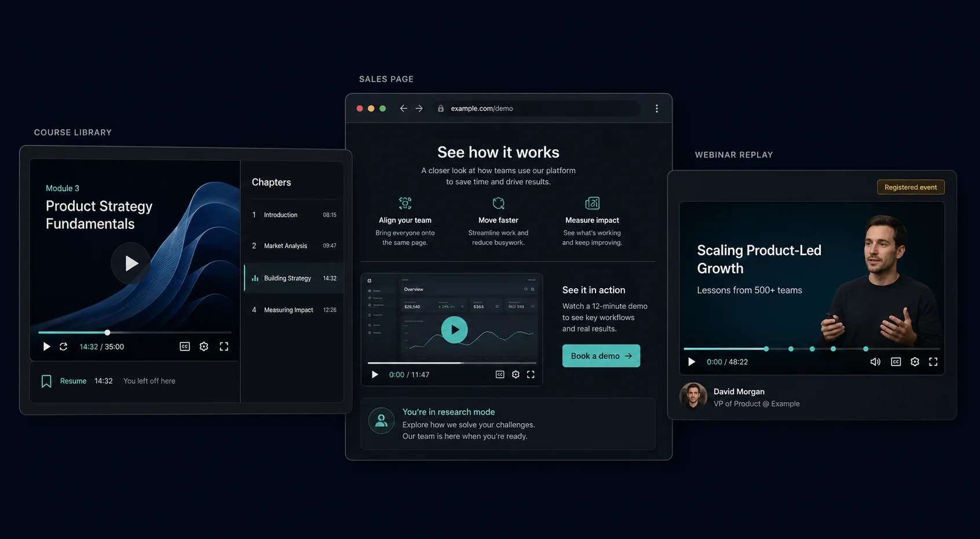The image size is (980, 539).
Task: Open settings gear in demo video player
Action: pos(515,374)
